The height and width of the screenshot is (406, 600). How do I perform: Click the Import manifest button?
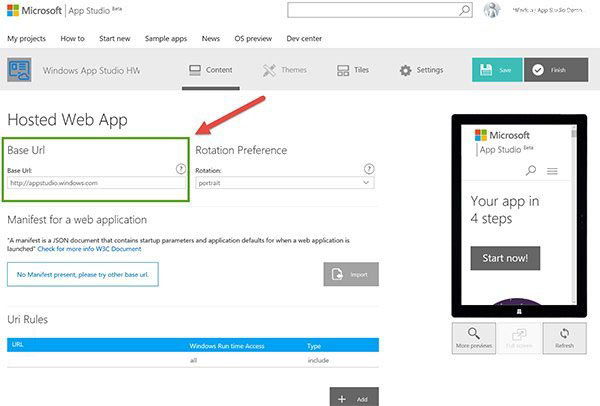pos(351,274)
